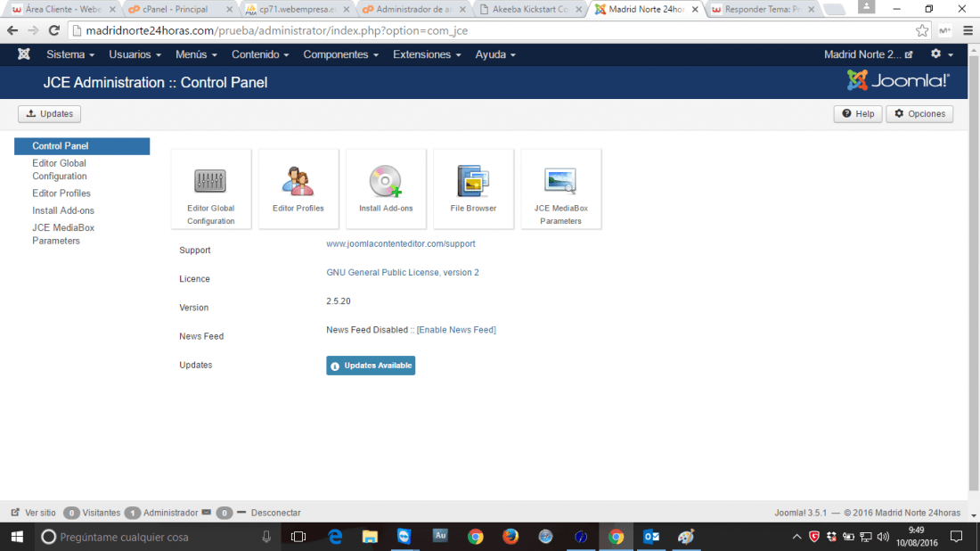The width and height of the screenshot is (980, 551).
Task: Click the Joomla logo icon in the menu bar
Action: (x=24, y=54)
